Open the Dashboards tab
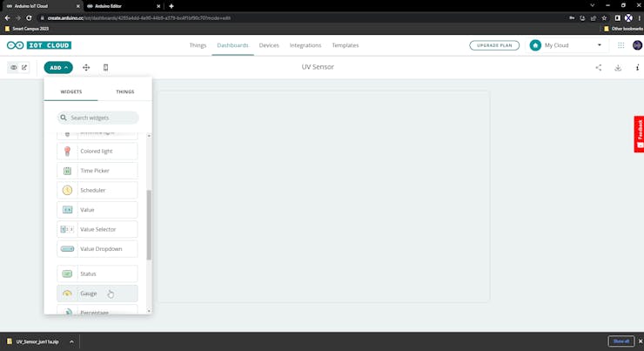 pos(232,45)
